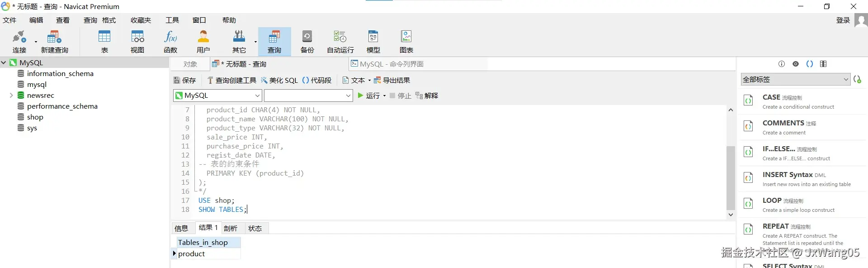Open the 文件 menu
This screenshot has width=868, height=268.
click(9, 20)
